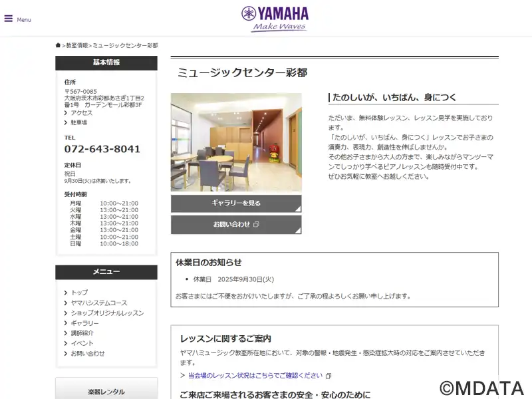This screenshot has width=532, height=399.
Task: Click heading たのしいが、いちばん、身につく
Action: point(394,98)
